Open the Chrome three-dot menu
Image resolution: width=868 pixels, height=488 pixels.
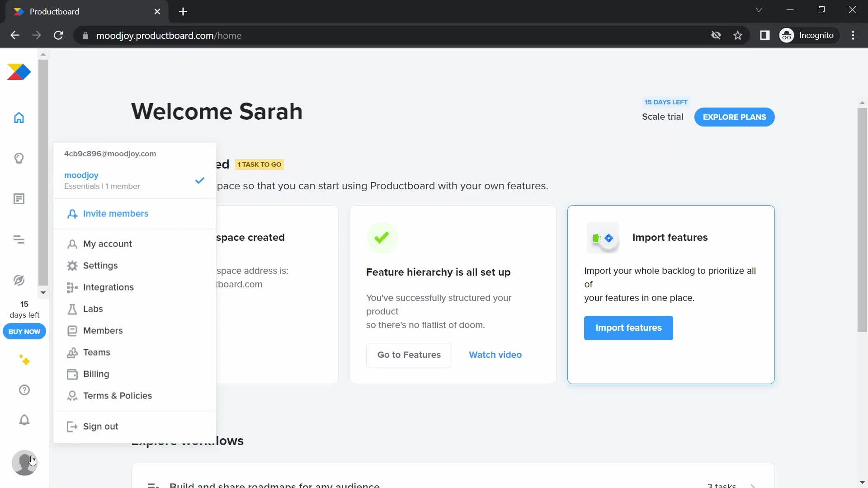tap(853, 35)
